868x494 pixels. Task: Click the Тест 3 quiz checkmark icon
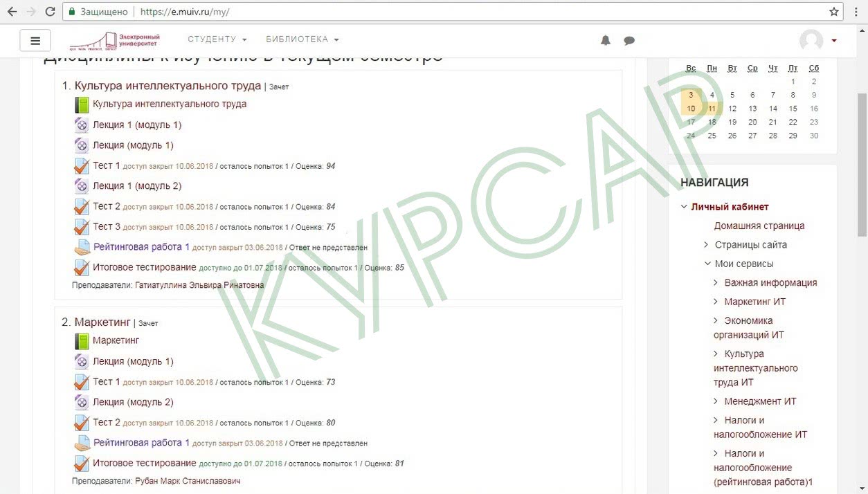[x=82, y=227]
